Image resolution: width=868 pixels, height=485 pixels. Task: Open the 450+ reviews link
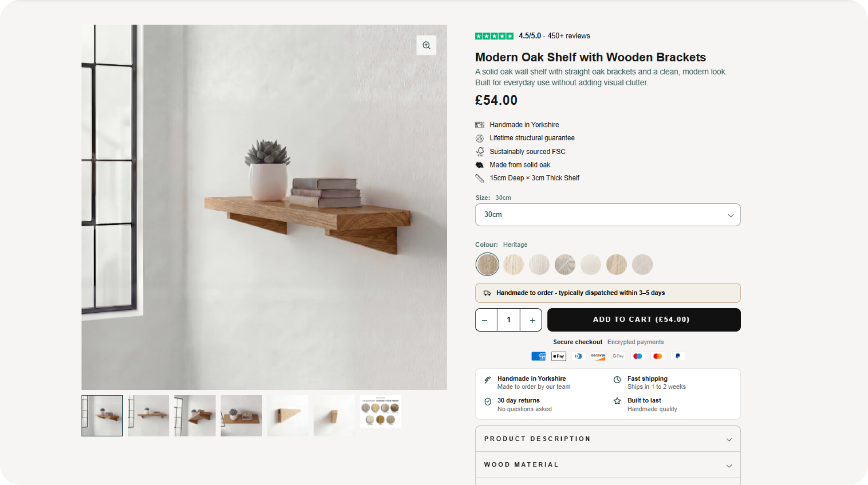(569, 36)
